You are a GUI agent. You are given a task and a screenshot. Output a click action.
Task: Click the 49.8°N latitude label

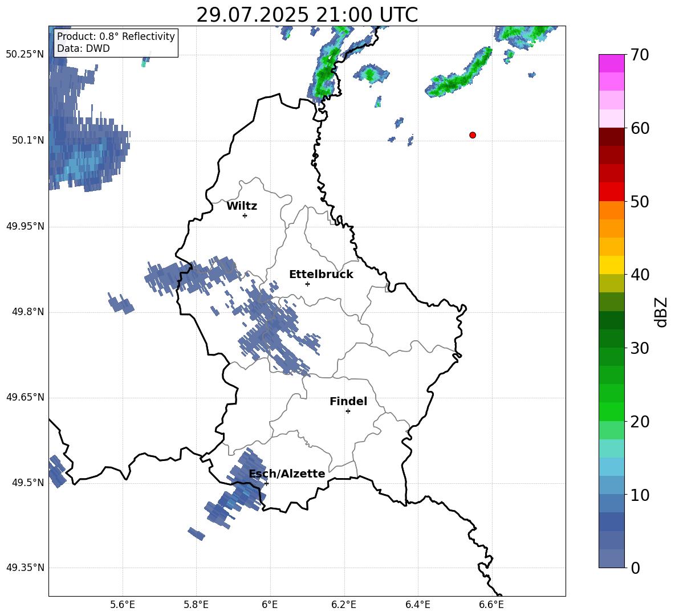[28, 312]
